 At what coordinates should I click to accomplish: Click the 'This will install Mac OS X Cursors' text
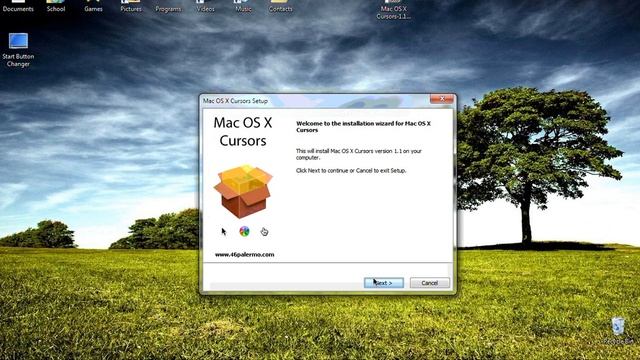tap(359, 154)
